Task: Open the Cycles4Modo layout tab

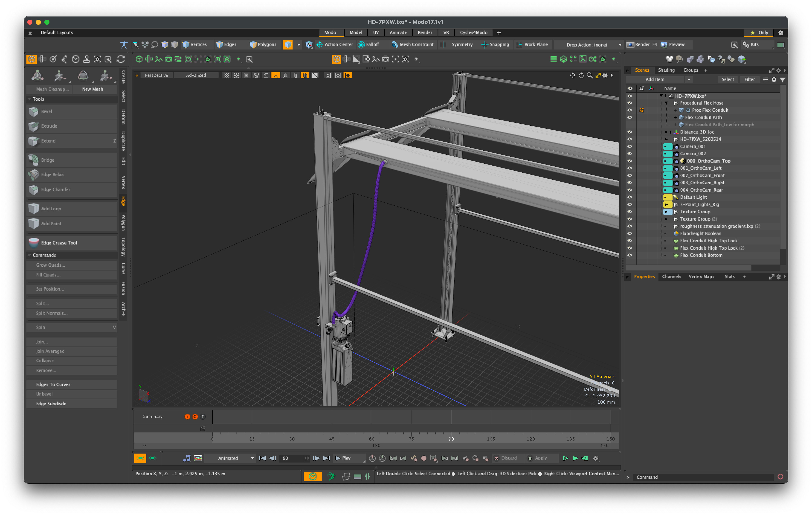Action: click(x=473, y=33)
